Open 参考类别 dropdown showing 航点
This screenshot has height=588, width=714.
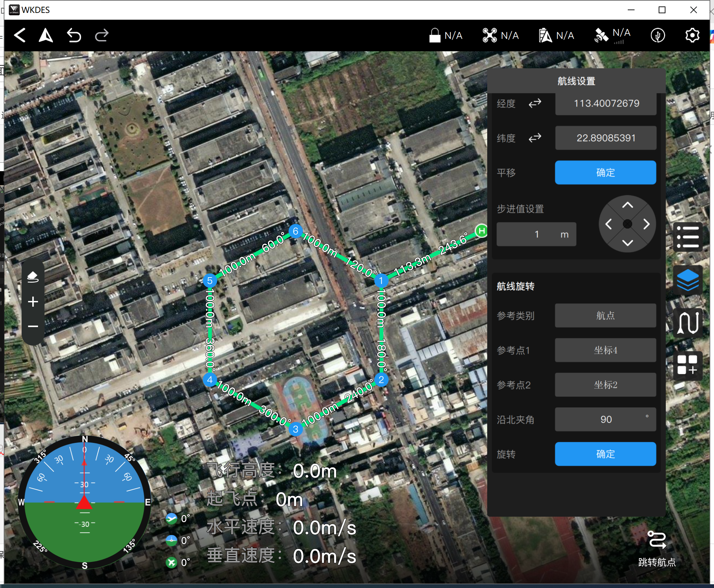point(605,316)
